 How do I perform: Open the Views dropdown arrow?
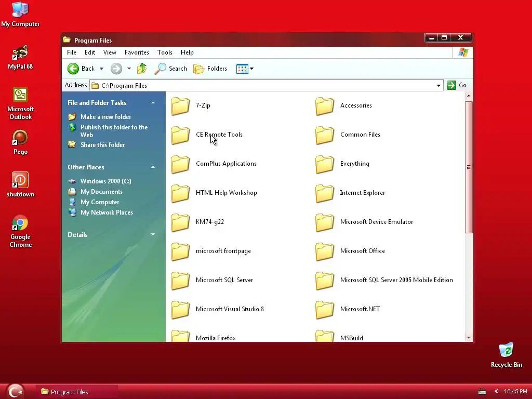pos(252,69)
